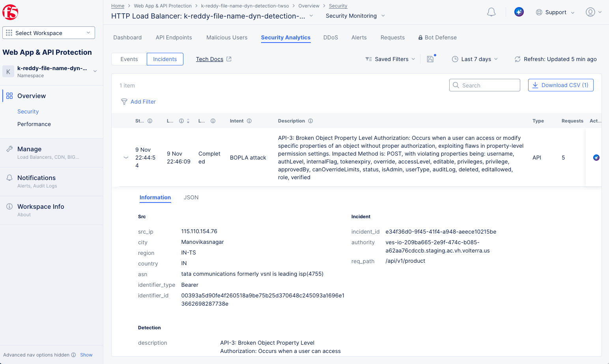Expand the Last 7 days time range
This screenshot has width=609, height=364.
[474, 59]
